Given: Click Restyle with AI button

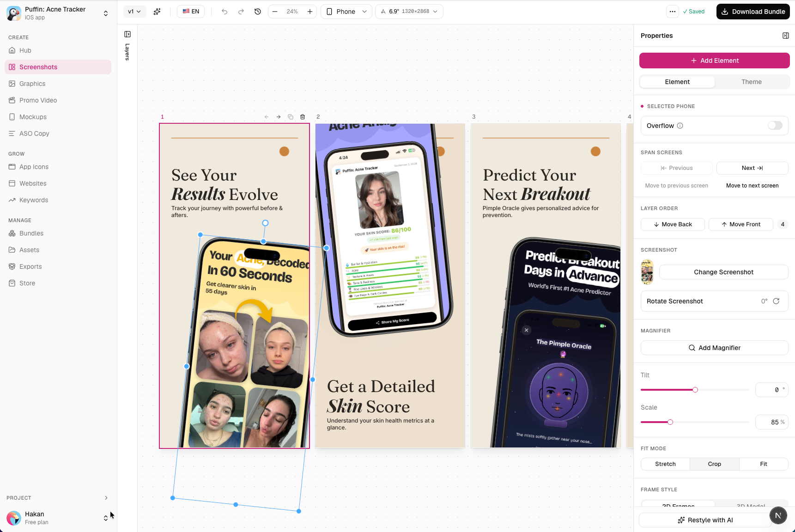Looking at the screenshot, I should click(705, 520).
